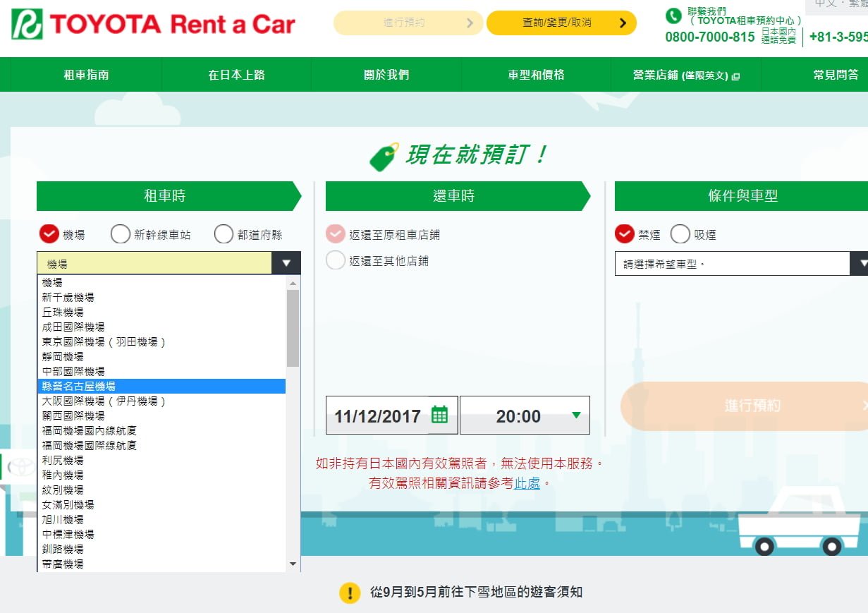Select the 都道府縣 radio button
This screenshot has height=613, width=868.
tap(224, 234)
